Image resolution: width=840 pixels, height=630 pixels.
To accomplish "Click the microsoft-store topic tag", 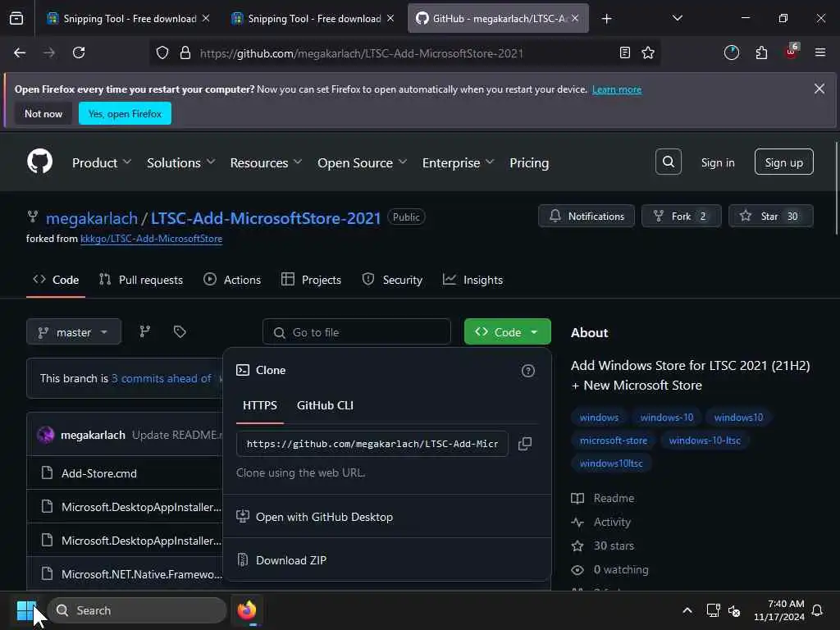I will (614, 441).
